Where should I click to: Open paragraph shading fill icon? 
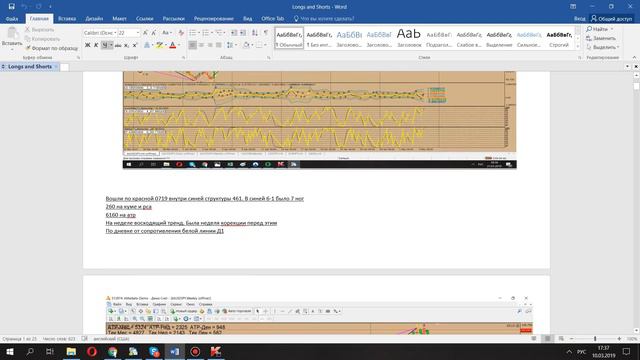(x=246, y=45)
